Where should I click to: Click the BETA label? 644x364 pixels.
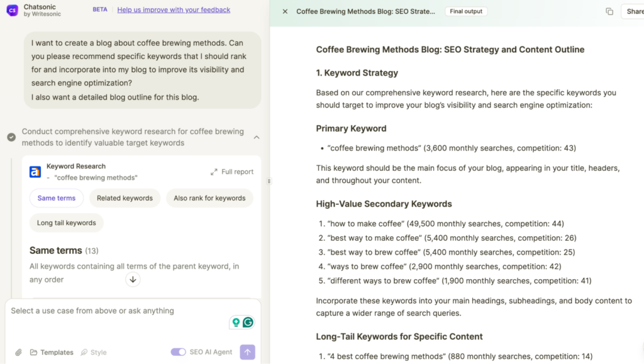coord(100,9)
